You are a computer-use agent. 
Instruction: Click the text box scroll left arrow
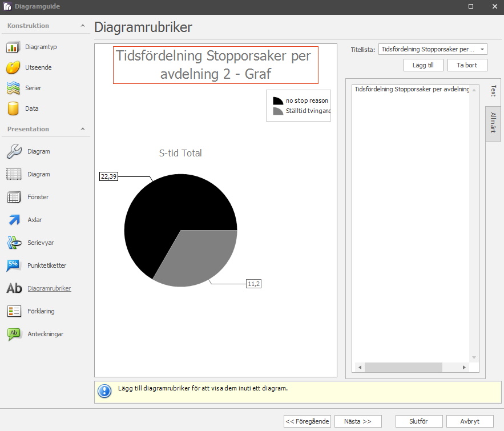[360, 368]
